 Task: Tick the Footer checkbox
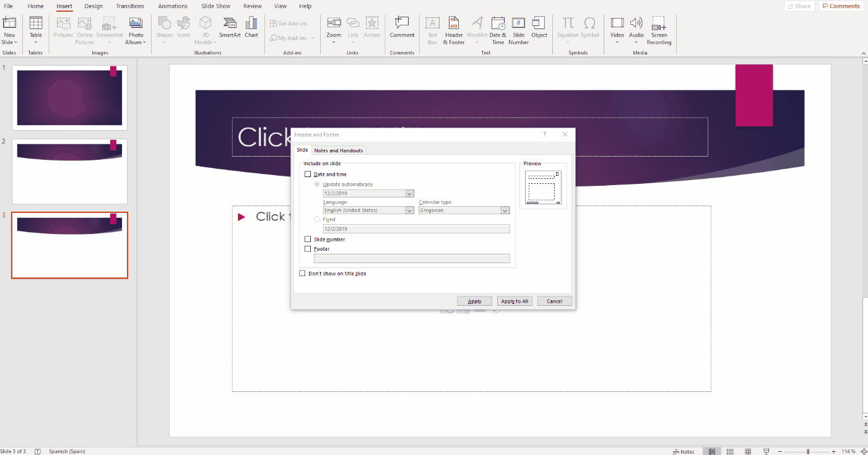pos(308,249)
